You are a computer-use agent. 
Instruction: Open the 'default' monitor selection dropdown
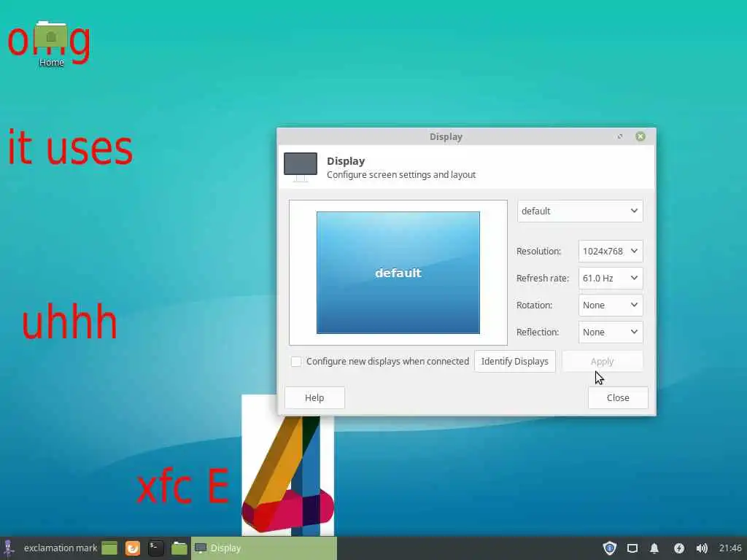pyautogui.click(x=580, y=211)
